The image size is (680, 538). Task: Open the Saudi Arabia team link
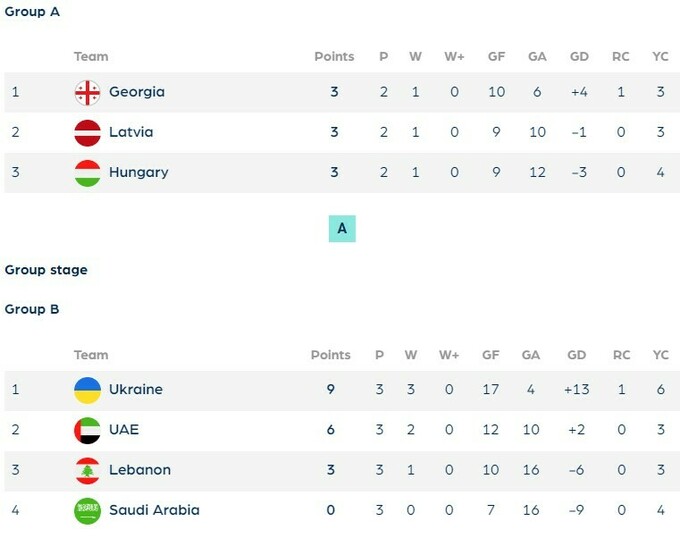tap(154, 510)
